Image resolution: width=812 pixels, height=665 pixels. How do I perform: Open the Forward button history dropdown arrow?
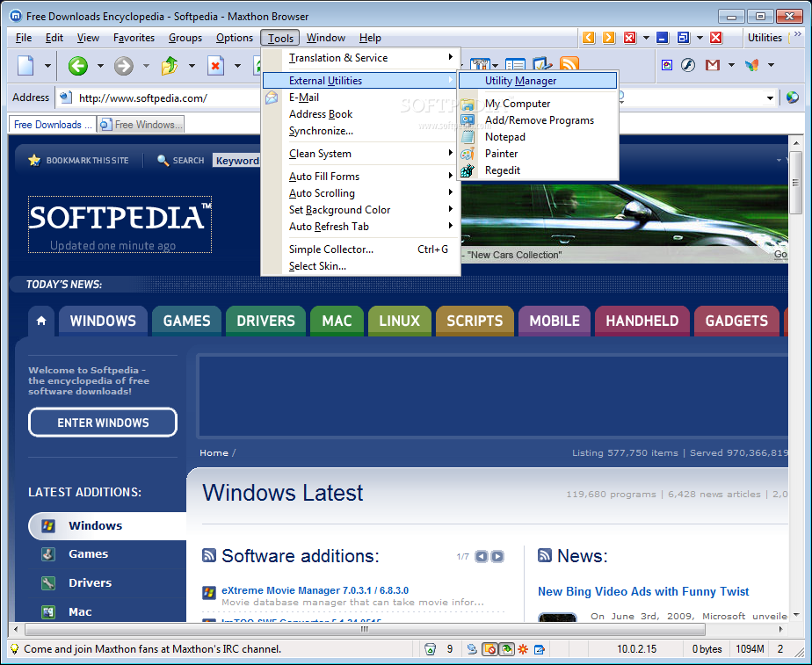click(146, 66)
